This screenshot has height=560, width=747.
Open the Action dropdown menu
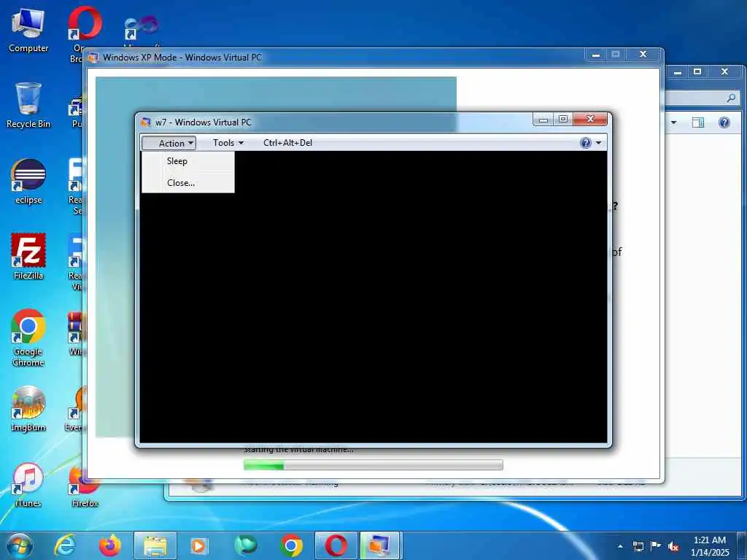point(169,143)
